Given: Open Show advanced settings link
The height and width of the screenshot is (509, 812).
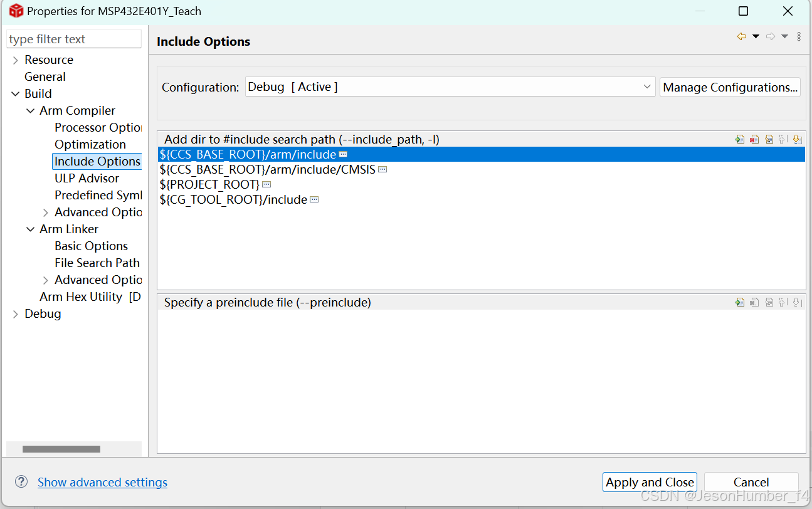Looking at the screenshot, I should pyautogui.click(x=102, y=482).
